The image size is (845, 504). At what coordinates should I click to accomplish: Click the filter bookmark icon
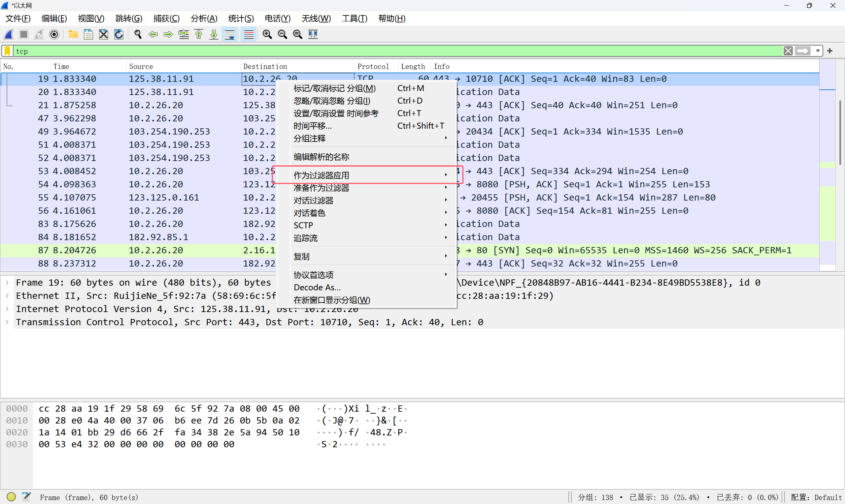(x=7, y=51)
